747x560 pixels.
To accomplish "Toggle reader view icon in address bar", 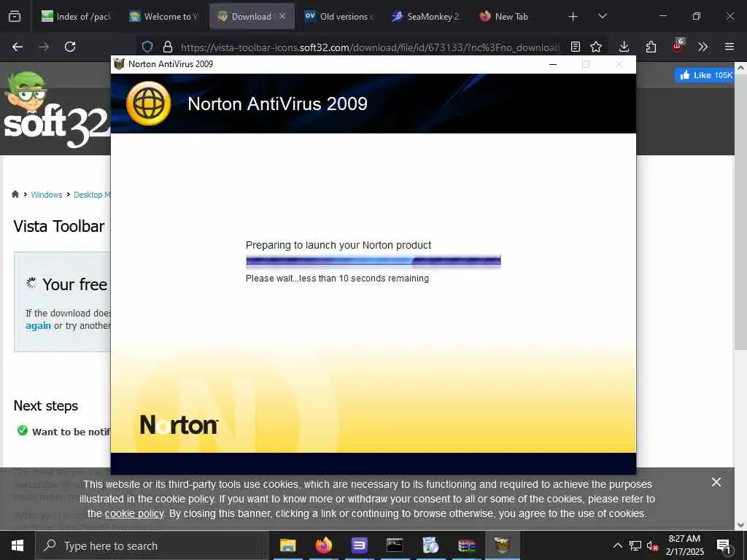I will coord(576,47).
